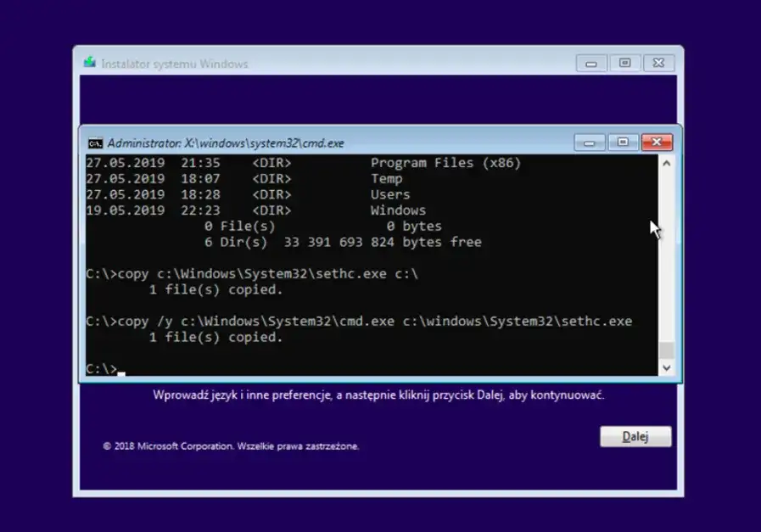Open the cmd.exe system menu icon

tap(96, 143)
